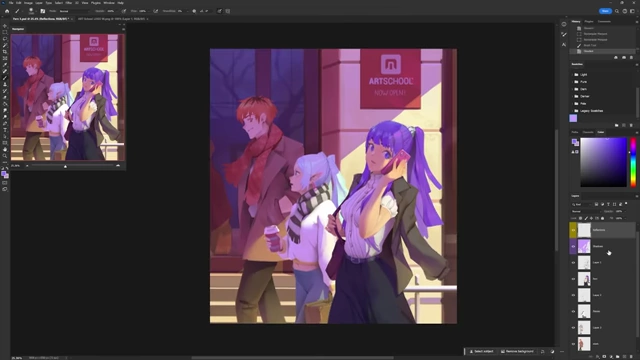Expand the Darker swatches folder
The width and height of the screenshot is (640, 360).
pyautogui.click(x=572, y=96)
